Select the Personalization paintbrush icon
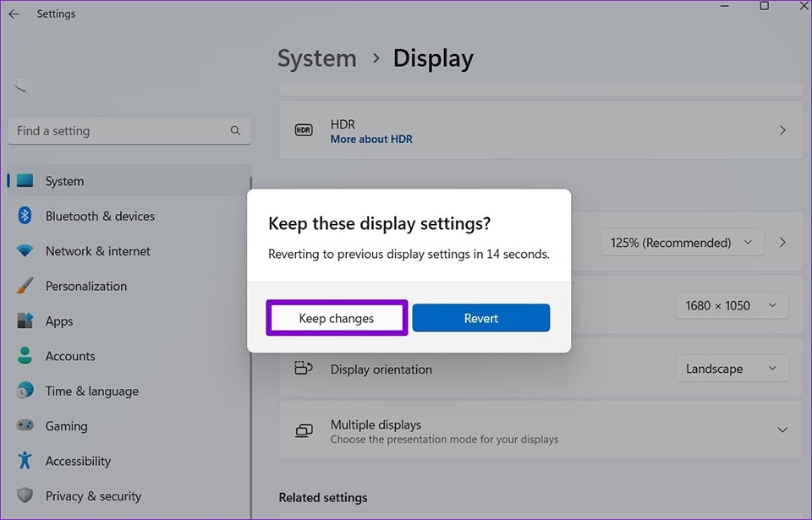 (25, 286)
